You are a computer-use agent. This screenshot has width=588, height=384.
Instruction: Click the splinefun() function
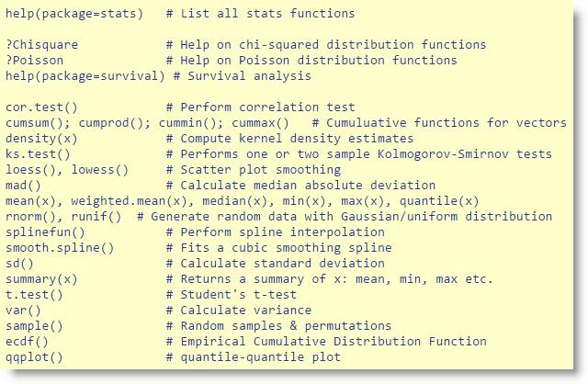pyautogui.click(x=45, y=232)
